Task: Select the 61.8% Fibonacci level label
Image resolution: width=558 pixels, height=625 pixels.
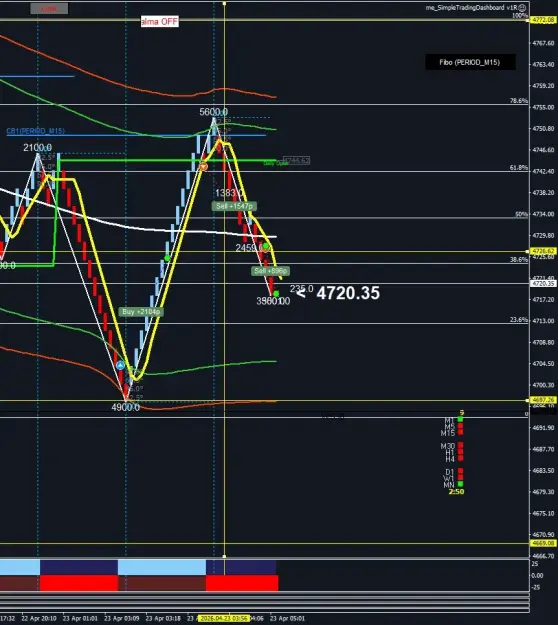Action: point(519,168)
